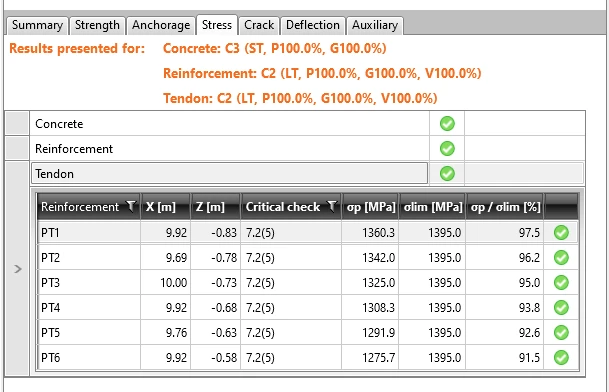Click the 1325.0 stress value
The width and height of the screenshot is (609, 392).
point(370,282)
